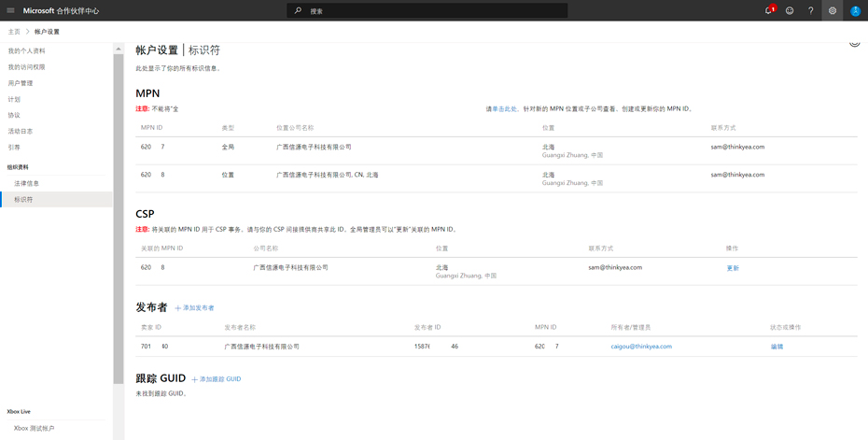Click 状态或操作 column header
The height and width of the screenshot is (440, 868).
point(786,328)
